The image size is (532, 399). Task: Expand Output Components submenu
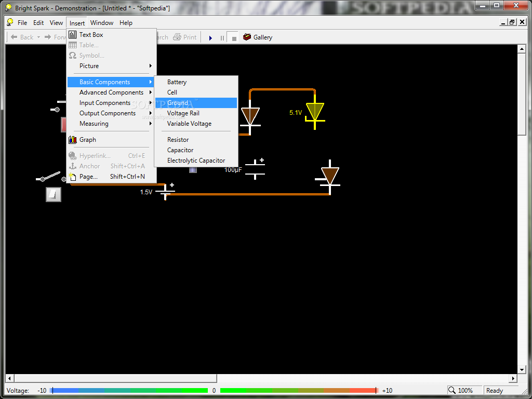(111, 113)
